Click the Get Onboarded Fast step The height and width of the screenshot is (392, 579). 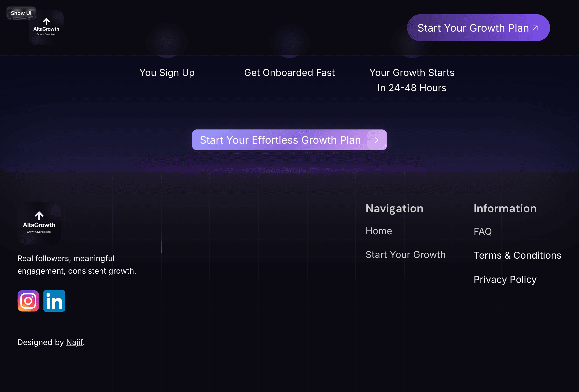coord(289,73)
